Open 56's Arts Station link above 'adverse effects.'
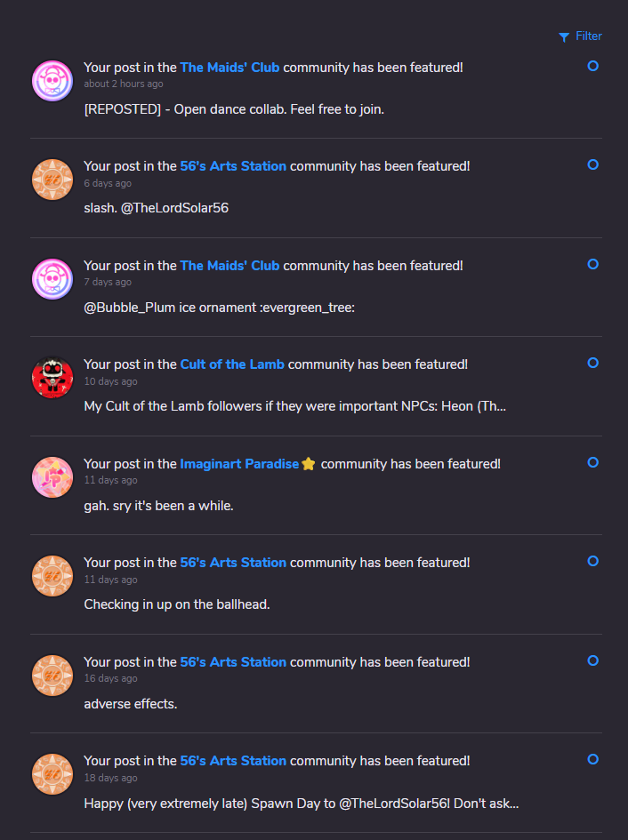This screenshot has height=840, width=628. [x=233, y=662]
